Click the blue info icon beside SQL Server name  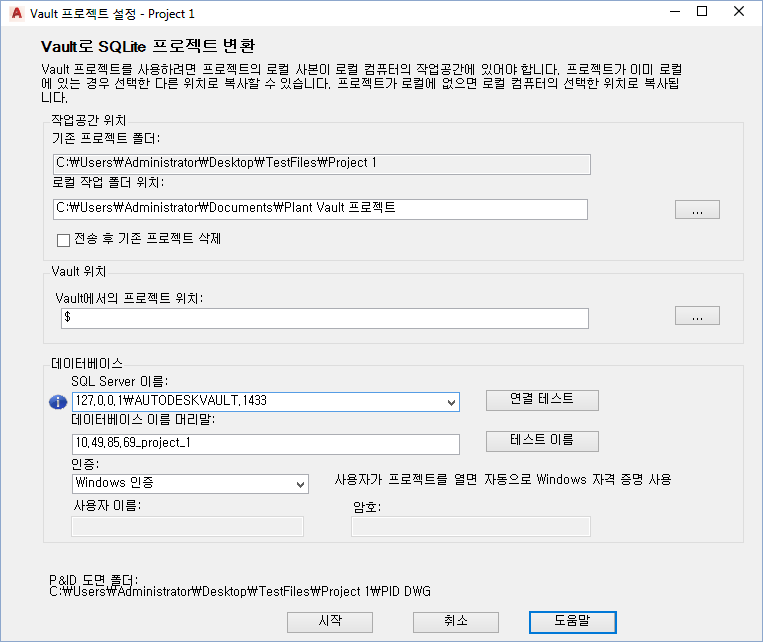coord(58,402)
